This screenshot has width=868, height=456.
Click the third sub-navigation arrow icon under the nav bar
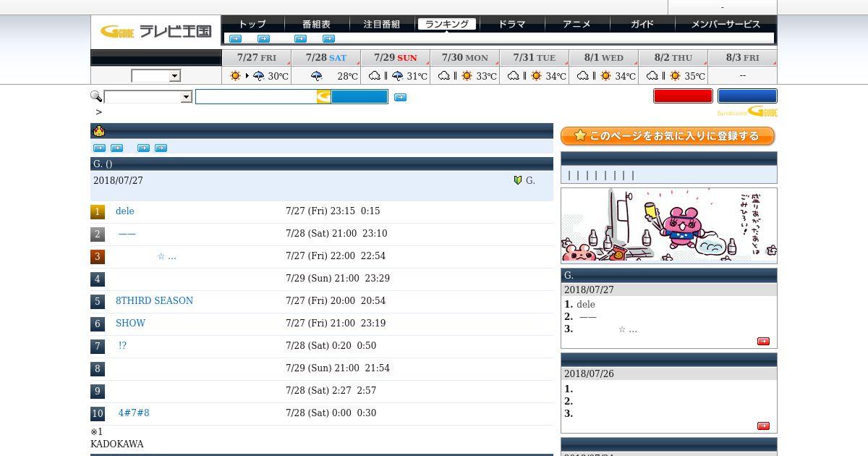click(x=300, y=38)
